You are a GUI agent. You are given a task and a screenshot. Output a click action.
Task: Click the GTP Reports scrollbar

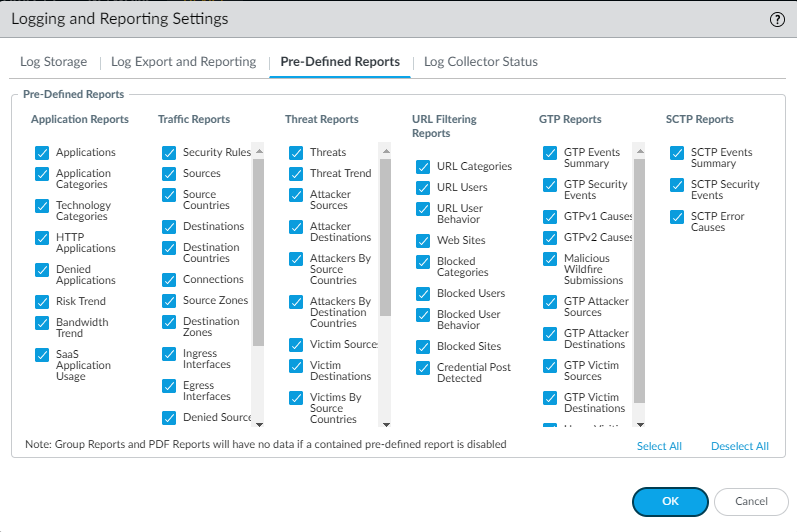click(640, 280)
